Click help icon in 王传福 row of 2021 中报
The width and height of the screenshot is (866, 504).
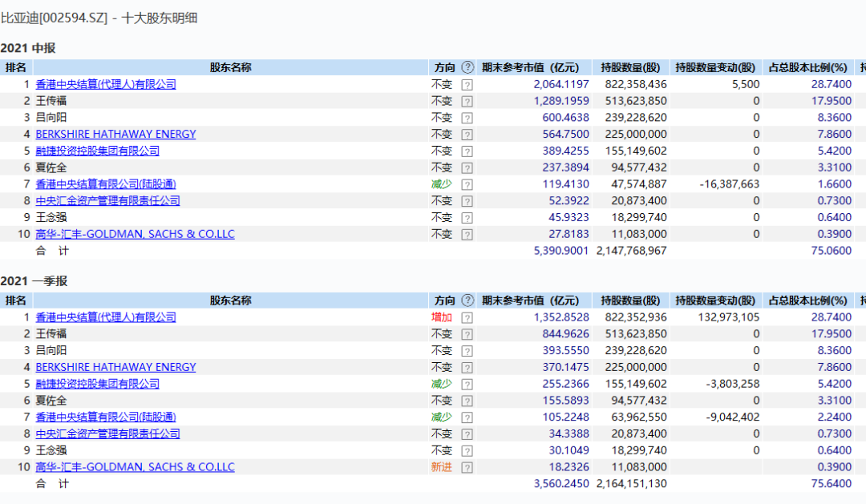pyautogui.click(x=467, y=101)
